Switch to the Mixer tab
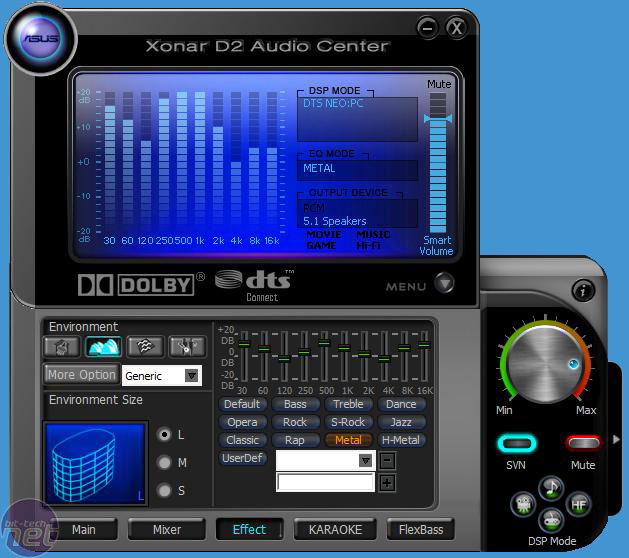Viewport: 629px width, 558px height. 167,530
